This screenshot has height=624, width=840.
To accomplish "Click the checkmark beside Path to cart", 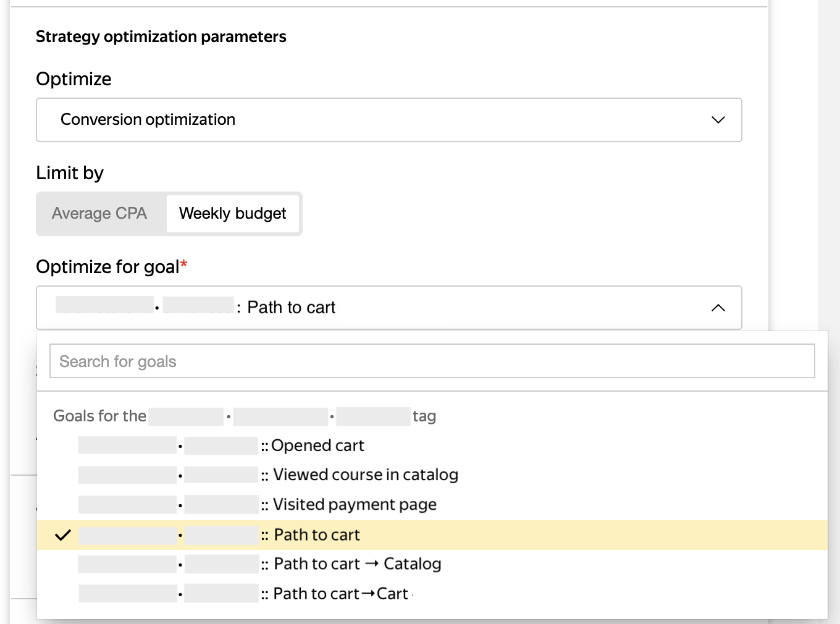I will (63, 535).
